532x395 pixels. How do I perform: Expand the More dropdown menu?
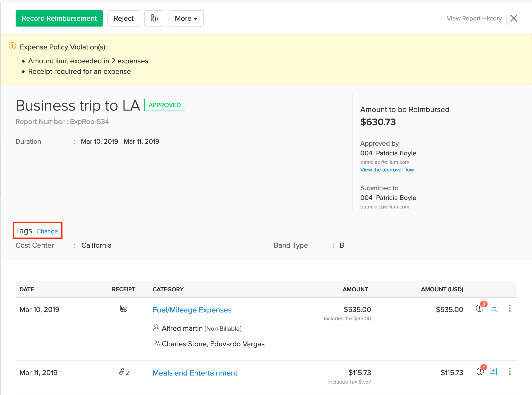186,18
